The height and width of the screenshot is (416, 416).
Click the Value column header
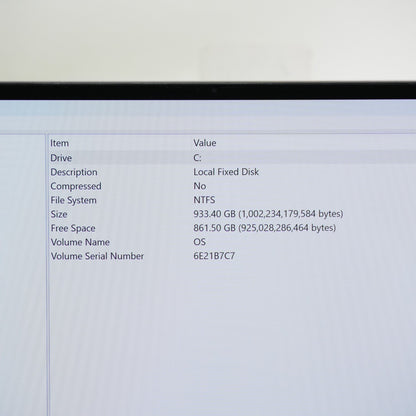pyautogui.click(x=205, y=143)
